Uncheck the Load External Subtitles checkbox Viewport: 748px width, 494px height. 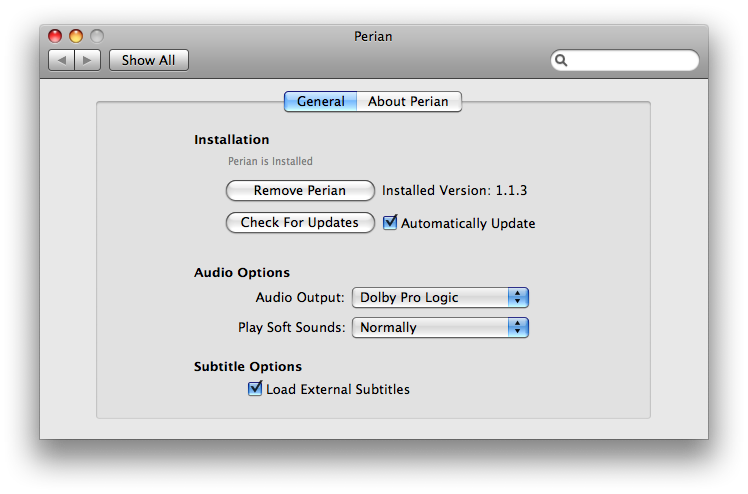(x=255, y=389)
